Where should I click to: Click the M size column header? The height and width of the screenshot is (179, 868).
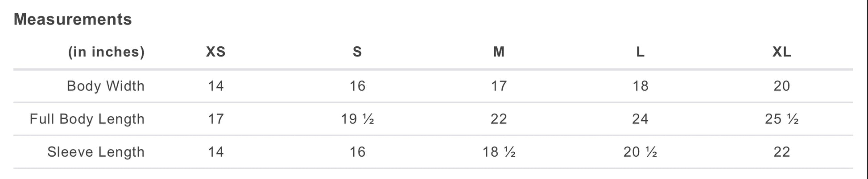click(499, 52)
